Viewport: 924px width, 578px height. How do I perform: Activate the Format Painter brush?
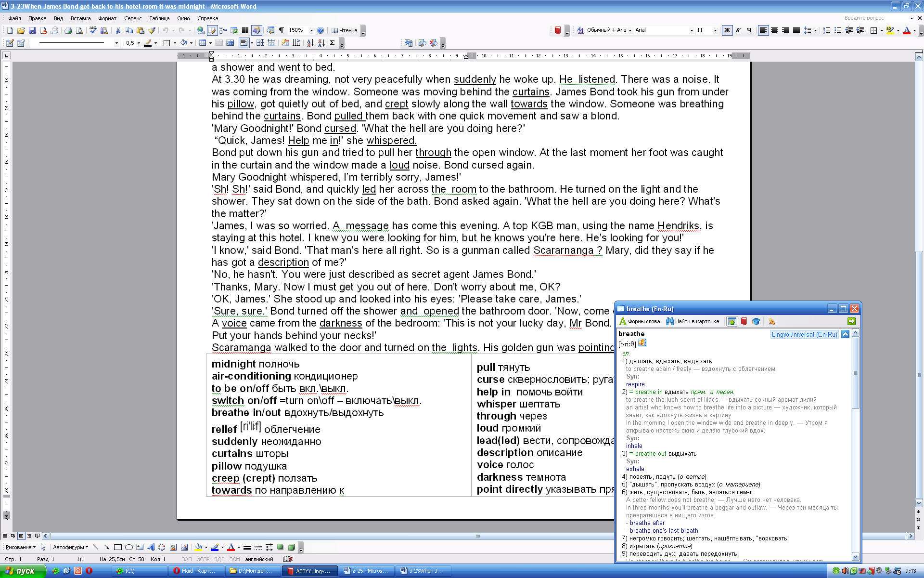click(152, 30)
